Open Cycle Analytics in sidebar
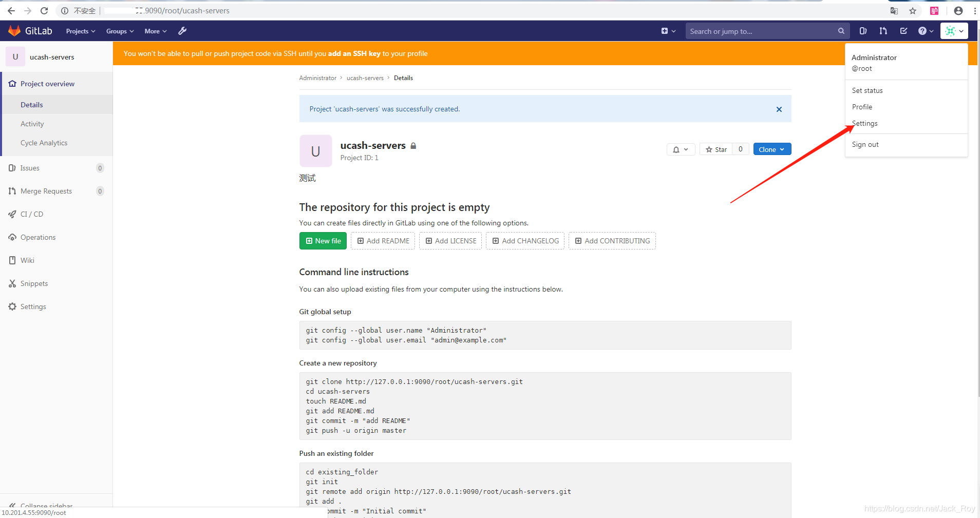980x518 pixels. pyautogui.click(x=44, y=143)
